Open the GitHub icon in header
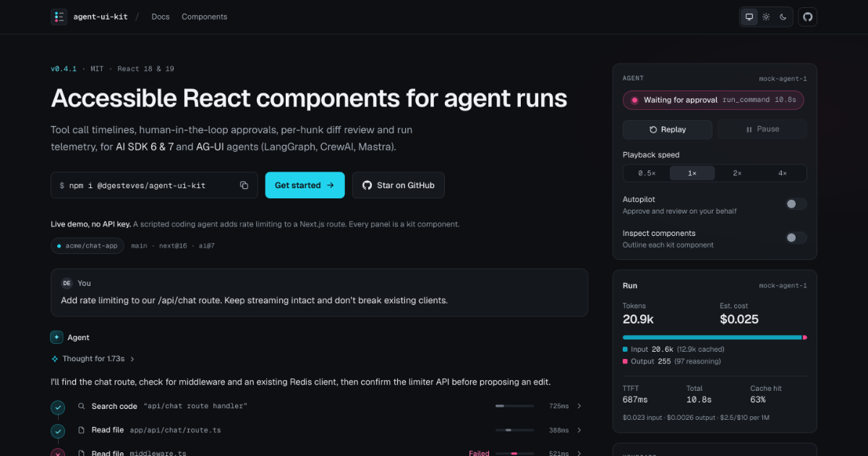Screen dimensions: 868x456 [x=808, y=17]
